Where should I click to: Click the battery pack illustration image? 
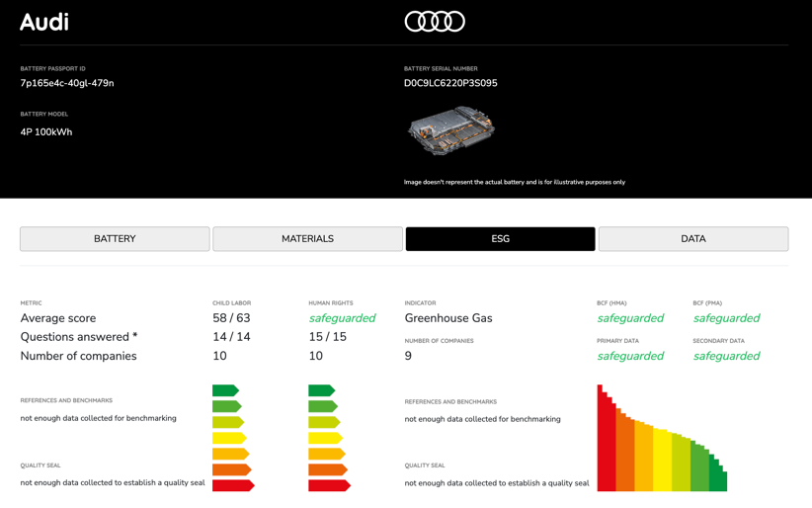(x=450, y=130)
